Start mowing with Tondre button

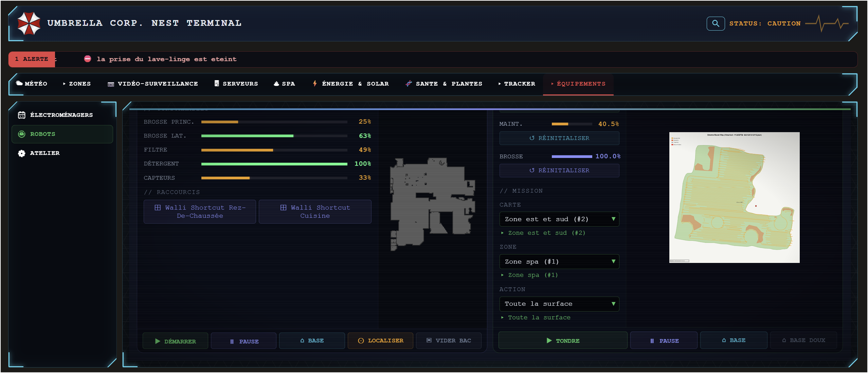563,340
